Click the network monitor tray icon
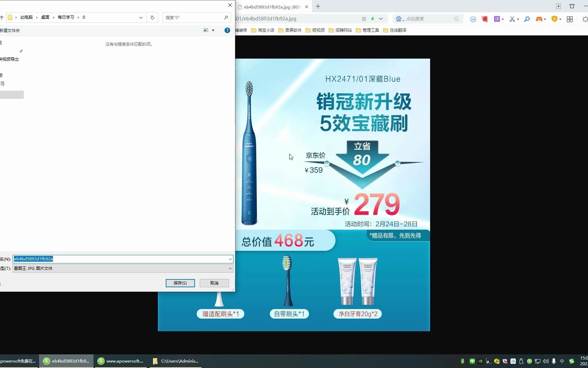588x368 pixels. [537, 361]
